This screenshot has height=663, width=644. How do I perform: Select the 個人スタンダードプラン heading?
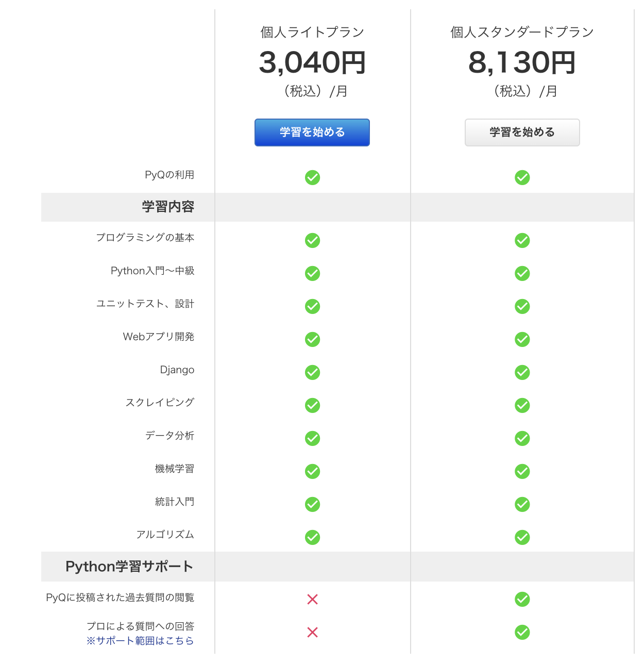[x=522, y=32]
